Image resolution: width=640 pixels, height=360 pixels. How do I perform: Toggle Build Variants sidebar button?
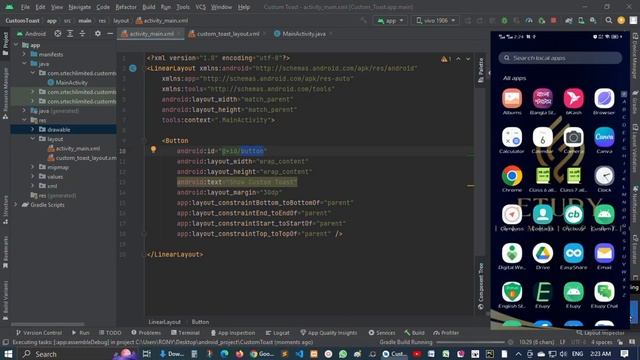pos(5,300)
